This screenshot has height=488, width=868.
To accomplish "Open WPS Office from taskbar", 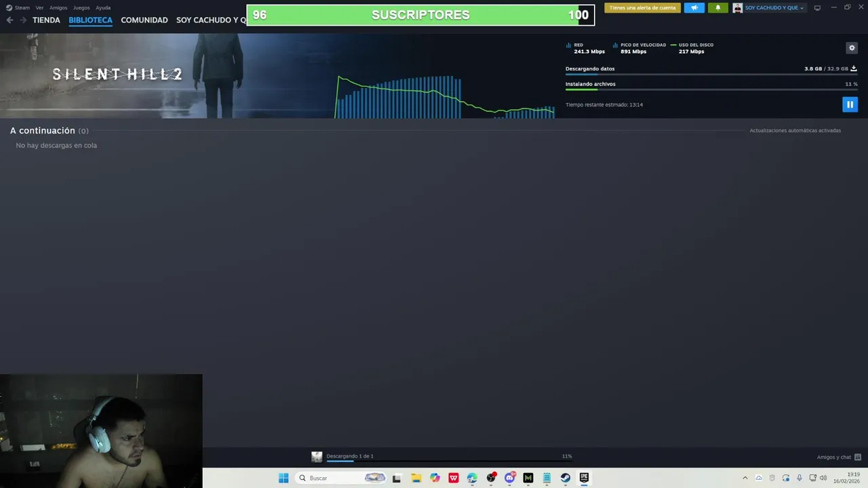I will pos(454,478).
